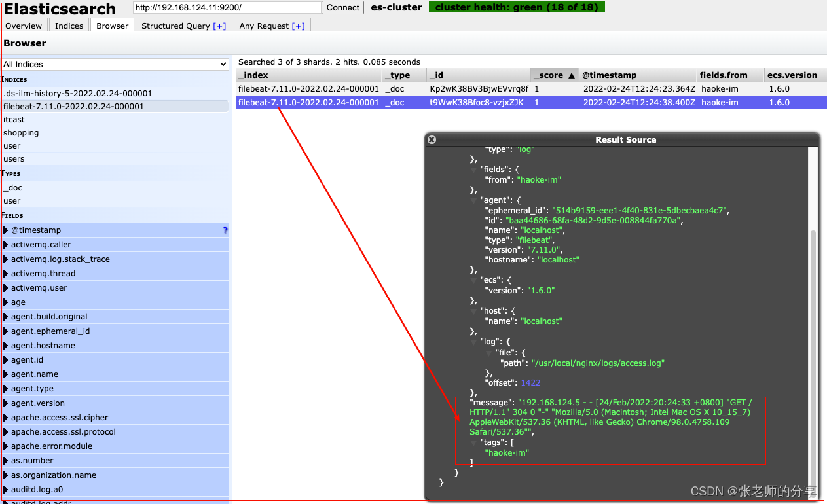The width and height of the screenshot is (827, 504).
Task: Open the All Indices dropdown
Action: click(115, 64)
